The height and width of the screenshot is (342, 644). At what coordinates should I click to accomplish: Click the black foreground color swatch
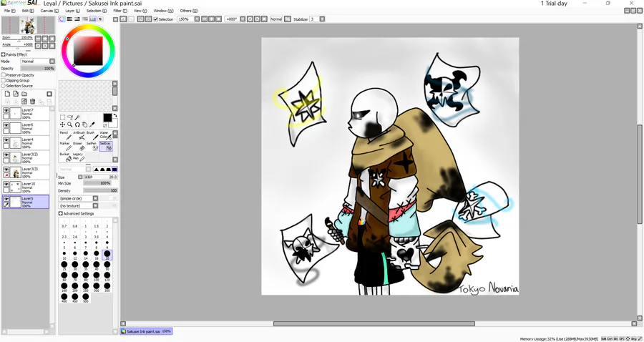[107, 117]
